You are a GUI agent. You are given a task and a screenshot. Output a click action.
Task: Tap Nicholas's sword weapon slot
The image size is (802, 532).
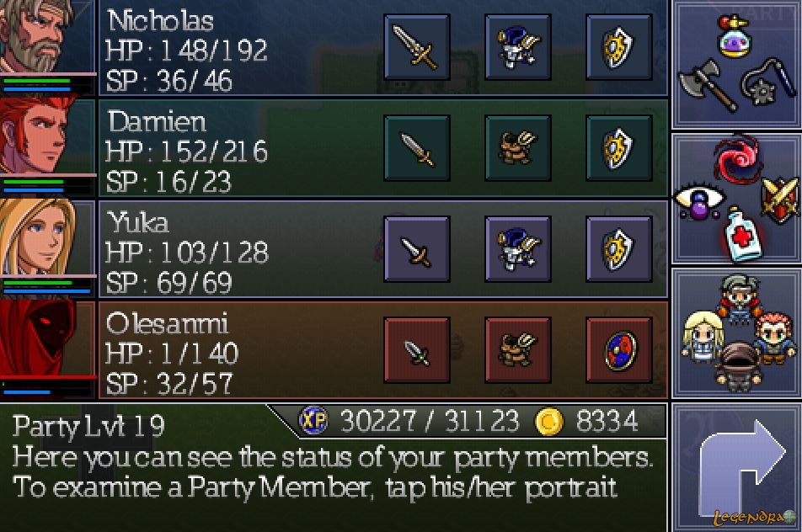[x=417, y=47]
